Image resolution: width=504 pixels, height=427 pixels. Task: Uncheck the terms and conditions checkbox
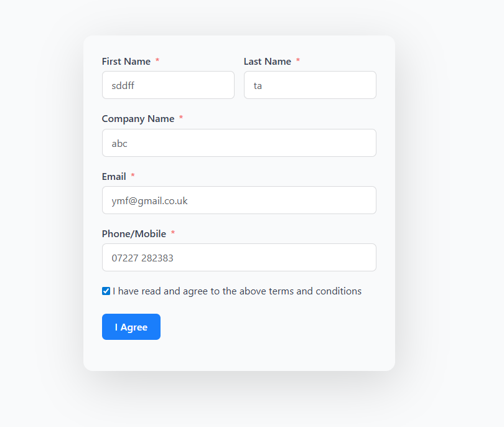106,291
